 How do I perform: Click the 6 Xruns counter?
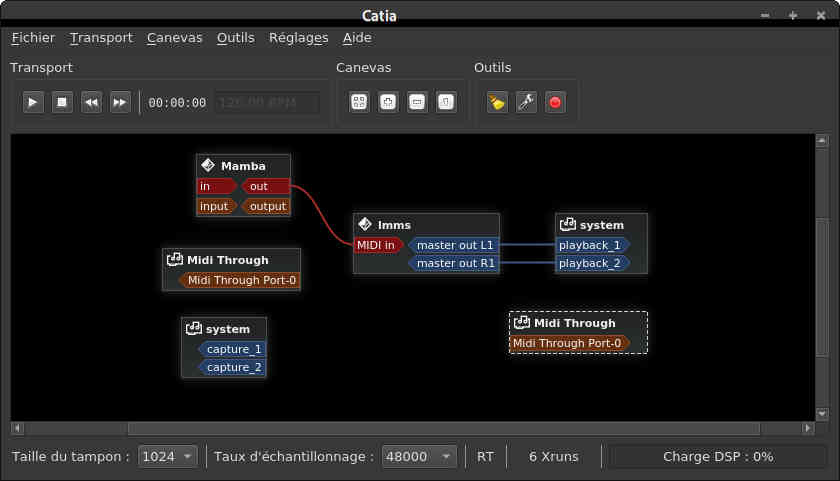[x=554, y=457]
